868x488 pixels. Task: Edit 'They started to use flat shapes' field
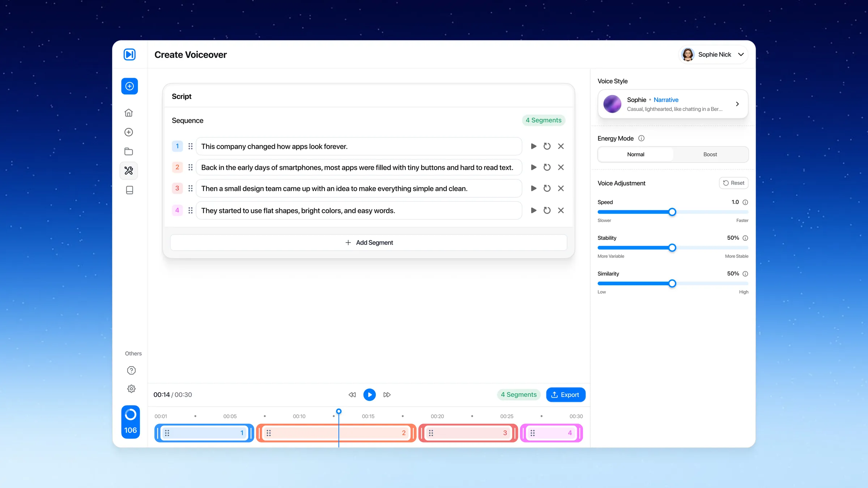click(x=359, y=210)
